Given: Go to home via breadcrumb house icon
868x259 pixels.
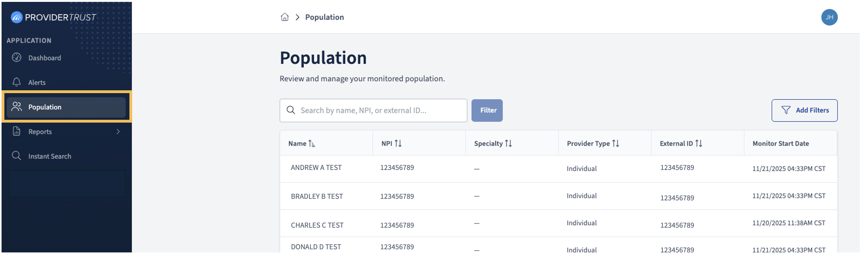Looking at the screenshot, I should click(x=285, y=17).
